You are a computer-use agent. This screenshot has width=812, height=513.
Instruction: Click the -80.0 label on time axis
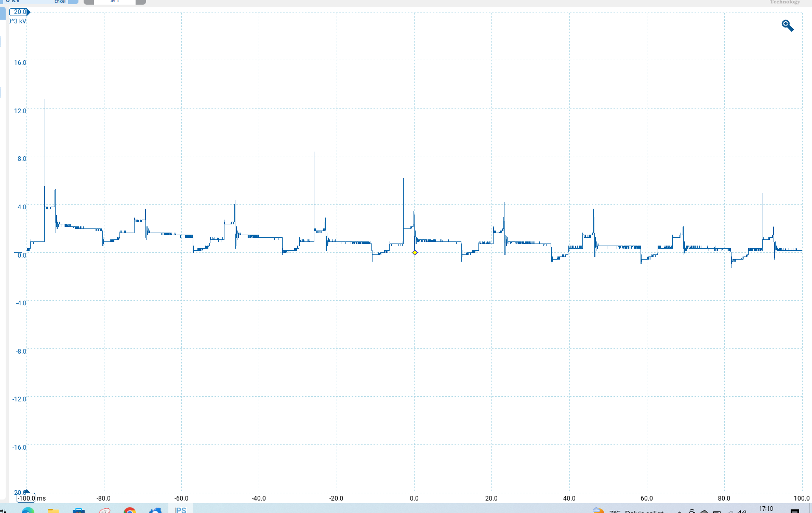tap(103, 498)
